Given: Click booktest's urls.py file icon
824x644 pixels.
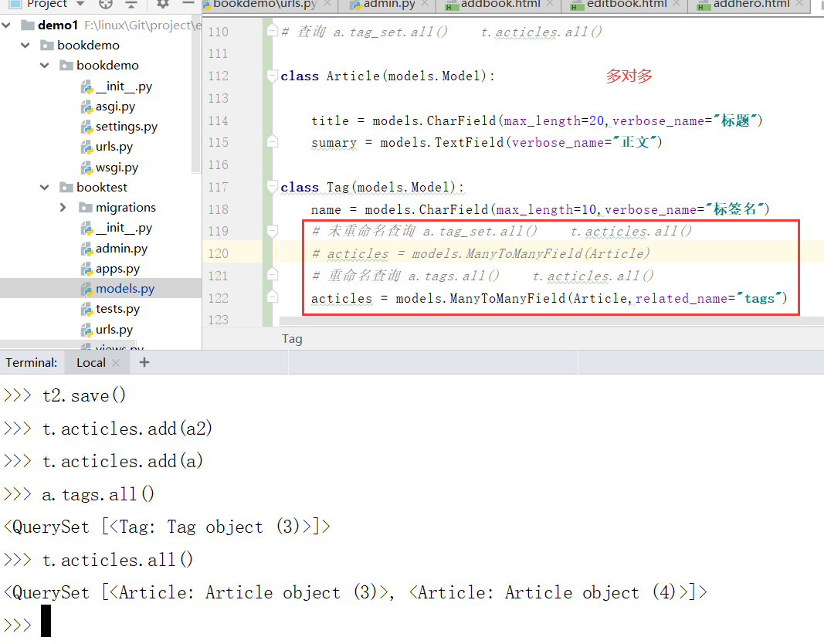Looking at the screenshot, I should 86,330.
